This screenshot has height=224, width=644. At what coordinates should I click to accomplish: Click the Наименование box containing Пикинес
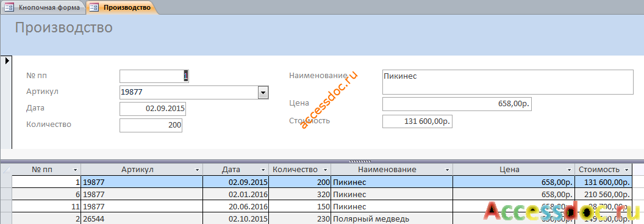[x=507, y=82]
